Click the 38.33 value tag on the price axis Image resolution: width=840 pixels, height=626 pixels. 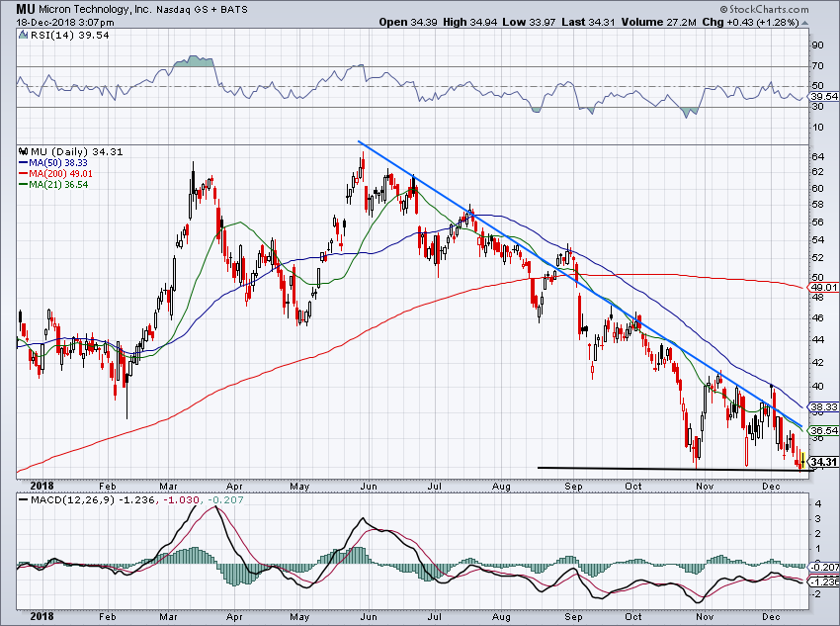click(x=824, y=406)
